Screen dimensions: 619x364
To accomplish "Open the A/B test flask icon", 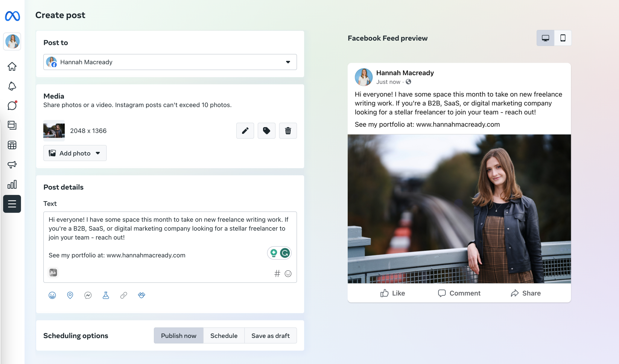I will click(106, 295).
